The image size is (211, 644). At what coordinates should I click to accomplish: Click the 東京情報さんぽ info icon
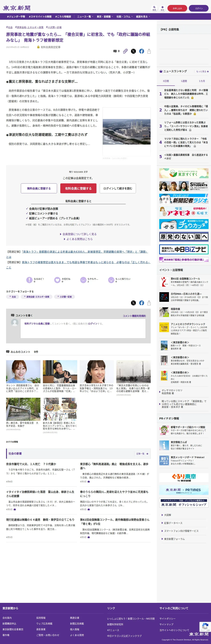[164, 445]
